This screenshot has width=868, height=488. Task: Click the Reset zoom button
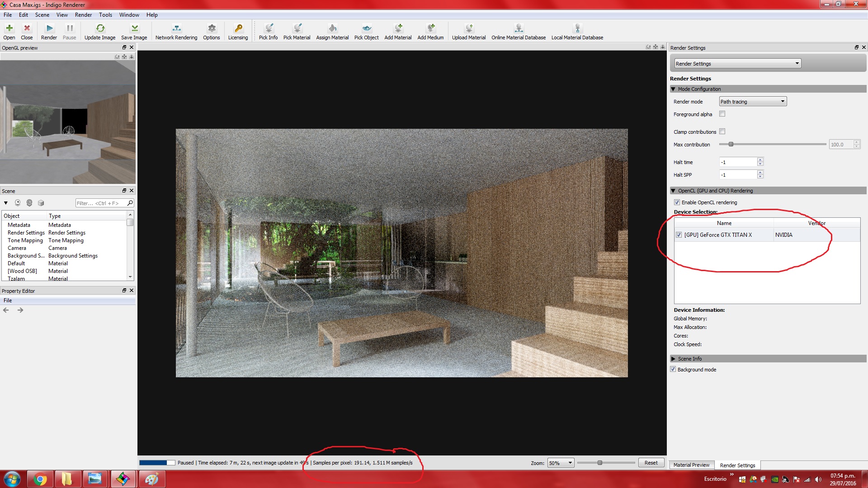pyautogui.click(x=651, y=463)
